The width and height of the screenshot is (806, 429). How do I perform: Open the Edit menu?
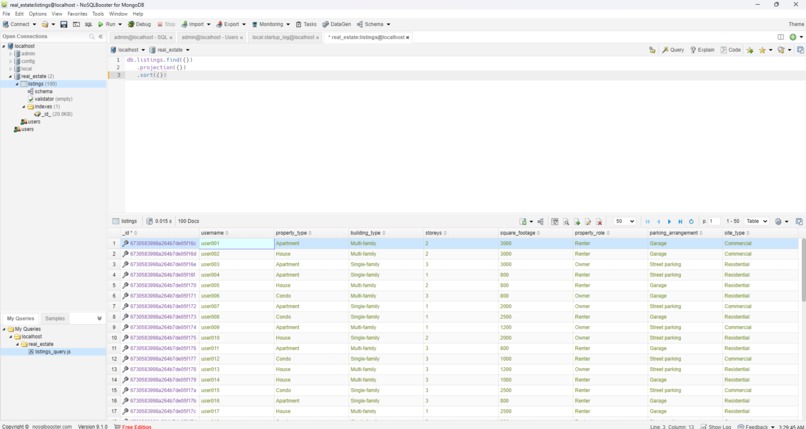click(x=19, y=14)
